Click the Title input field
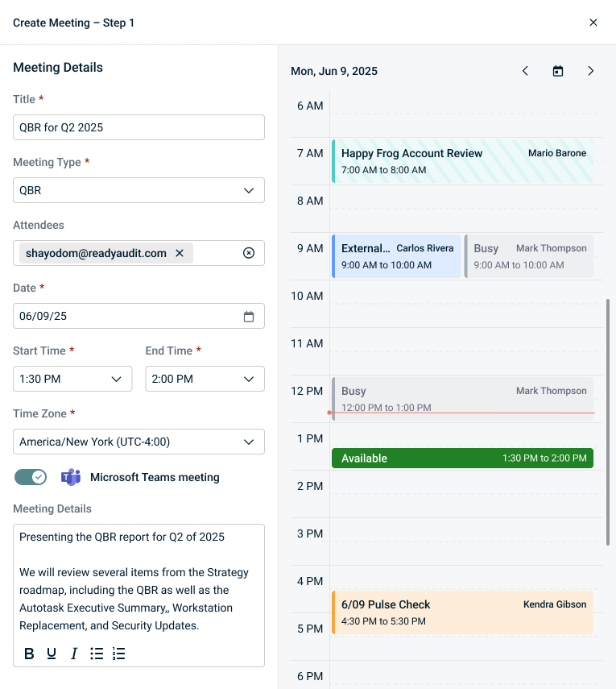The image size is (616, 689). coord(138,127)
